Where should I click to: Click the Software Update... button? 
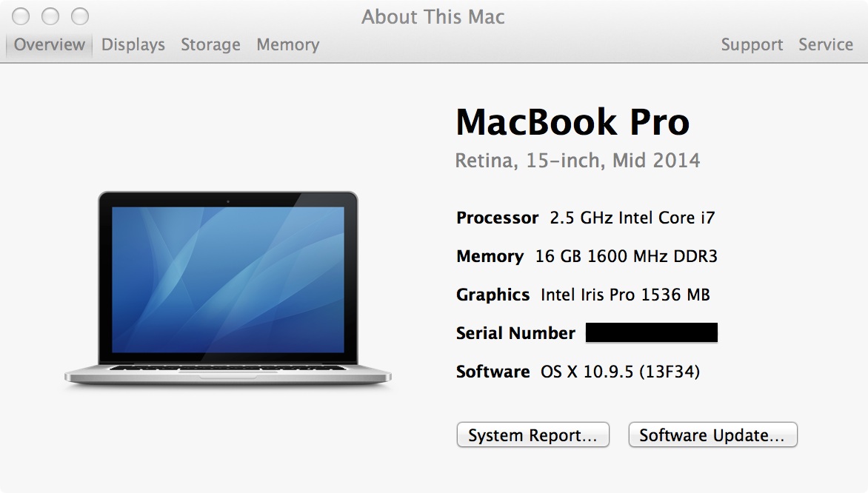[x=713, y=435]
